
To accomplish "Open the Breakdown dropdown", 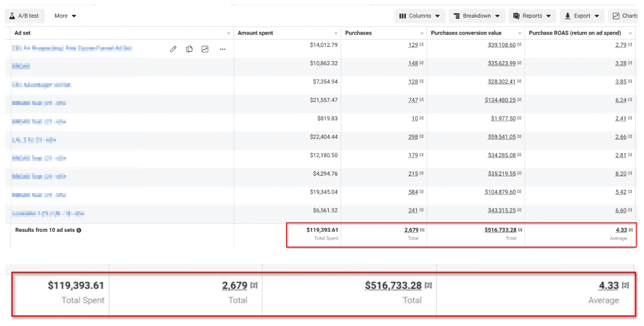I will point(477,16).
